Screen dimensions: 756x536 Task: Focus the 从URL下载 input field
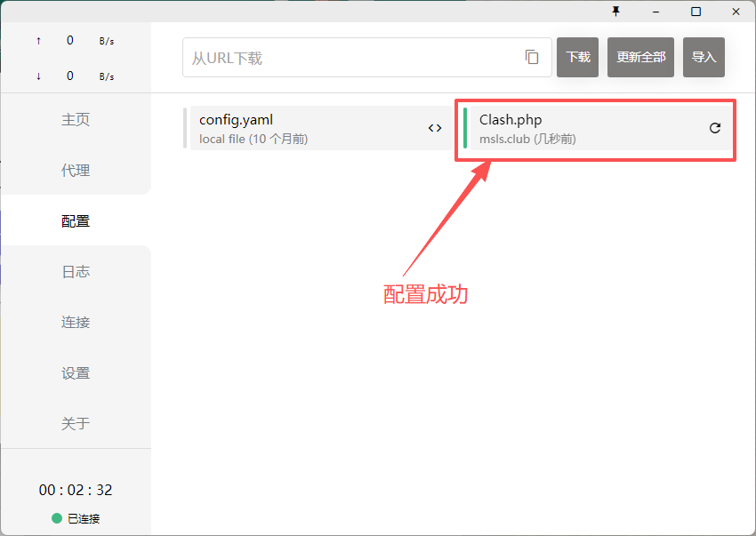351,58
